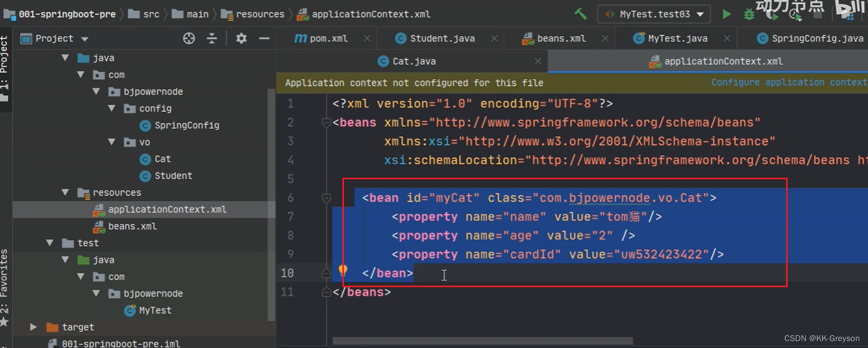Viewport: 868px width, 348px height.
Task: Click the tom猫 value on line 7
Action: click(x=623, y=217)
